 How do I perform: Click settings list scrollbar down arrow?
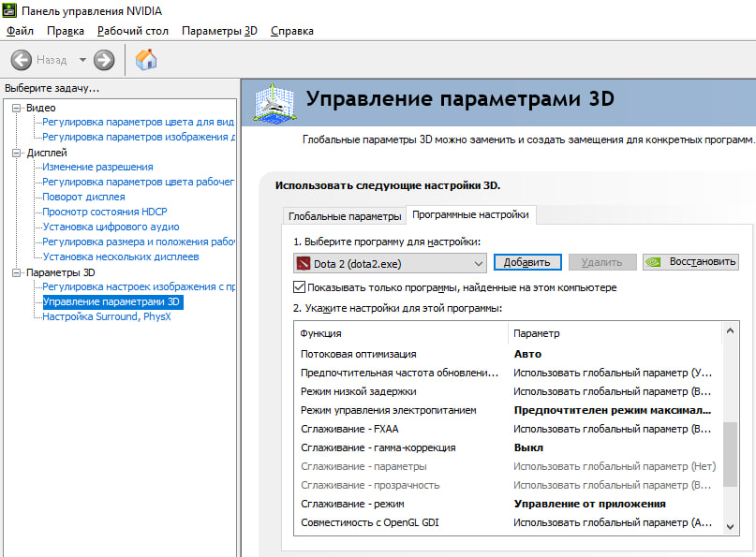point(730,527)
